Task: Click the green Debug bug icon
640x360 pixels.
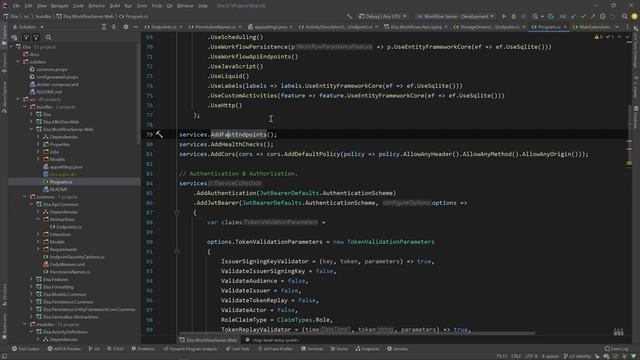Action: 513,16
